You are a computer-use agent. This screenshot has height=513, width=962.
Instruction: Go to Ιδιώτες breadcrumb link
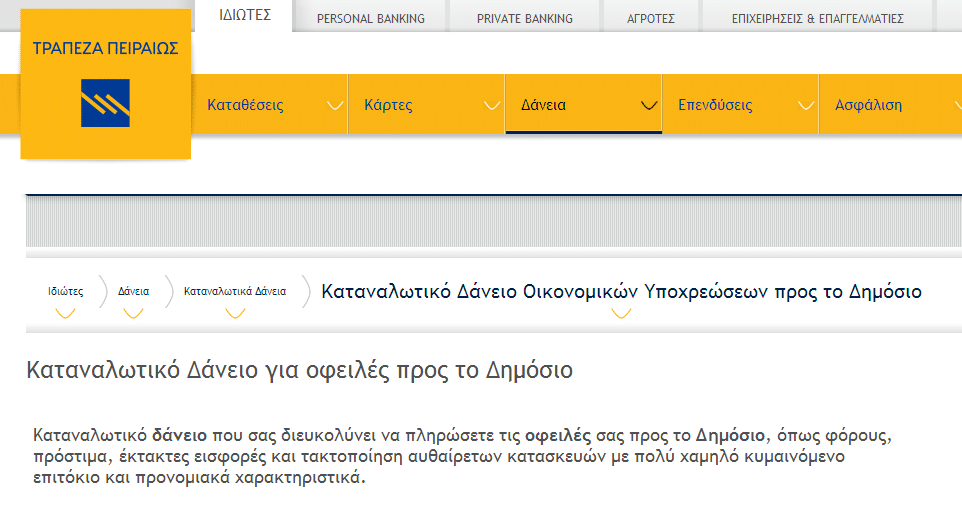point(66,291)
